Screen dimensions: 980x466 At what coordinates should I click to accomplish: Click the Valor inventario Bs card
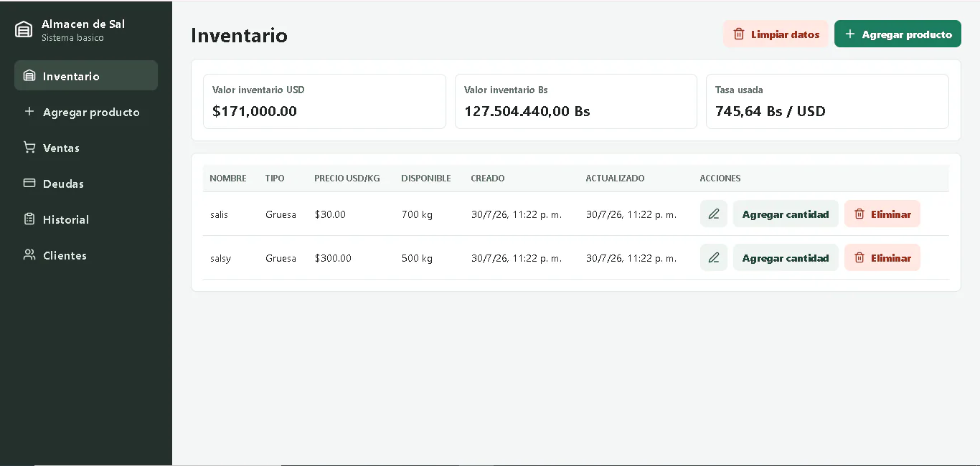pos(576,101)
